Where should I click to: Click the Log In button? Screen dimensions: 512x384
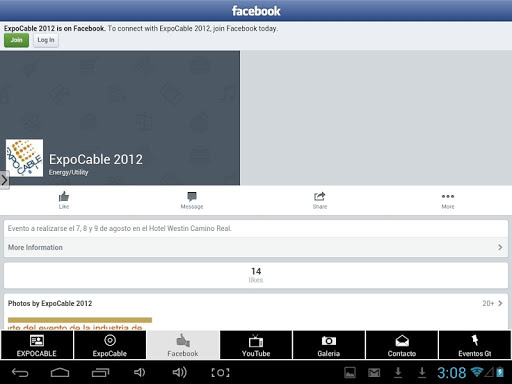pos(46,40)
